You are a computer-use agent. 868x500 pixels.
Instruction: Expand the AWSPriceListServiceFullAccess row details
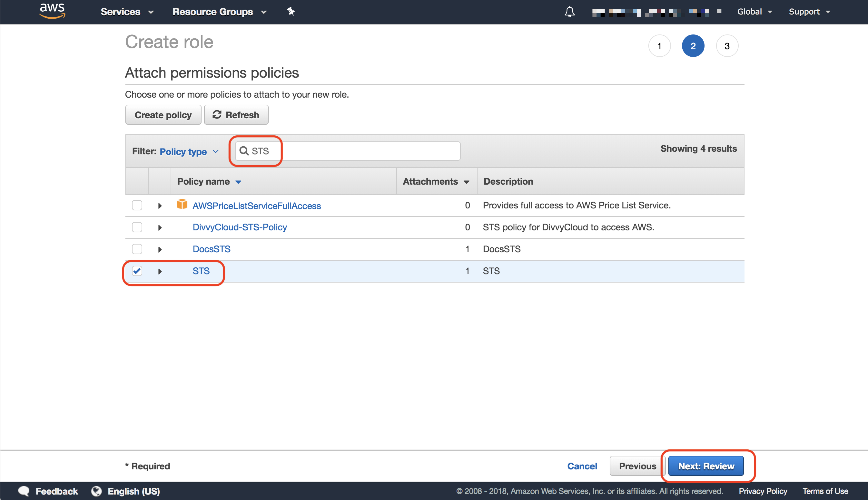tap(160, 206)
